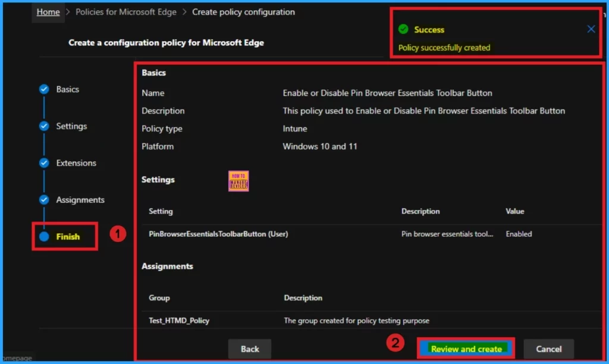The width and height of the screenshot is (609, 364).
Task: Click the Group column header
Action: click(x=159, y=298)
